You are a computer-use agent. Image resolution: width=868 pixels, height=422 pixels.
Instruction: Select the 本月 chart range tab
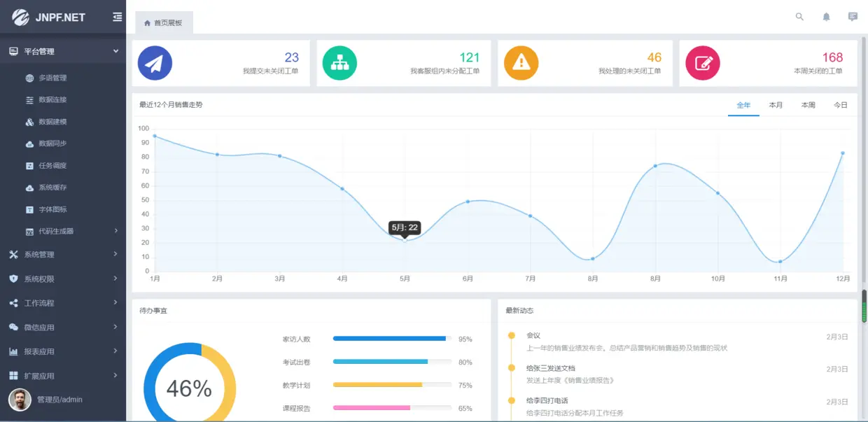(776, 105)
